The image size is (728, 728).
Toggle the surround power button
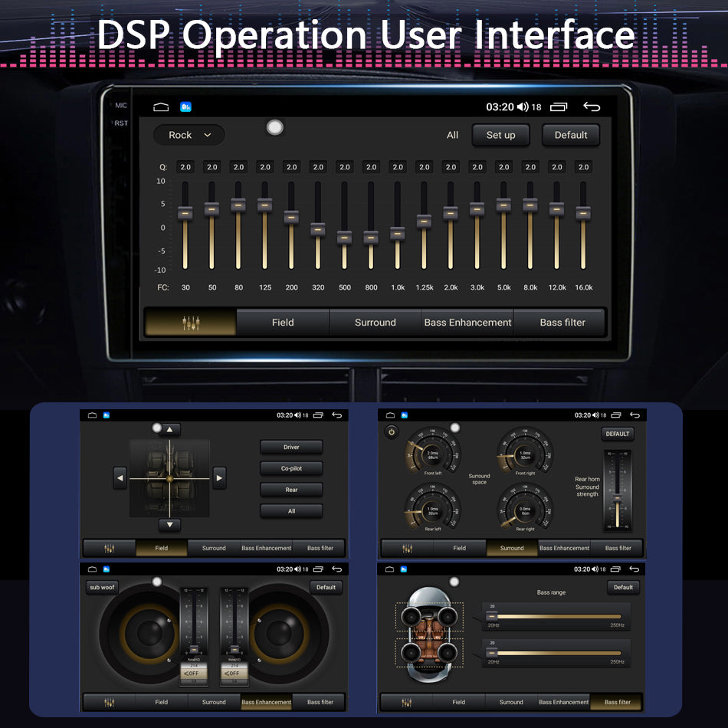[392, 432]
